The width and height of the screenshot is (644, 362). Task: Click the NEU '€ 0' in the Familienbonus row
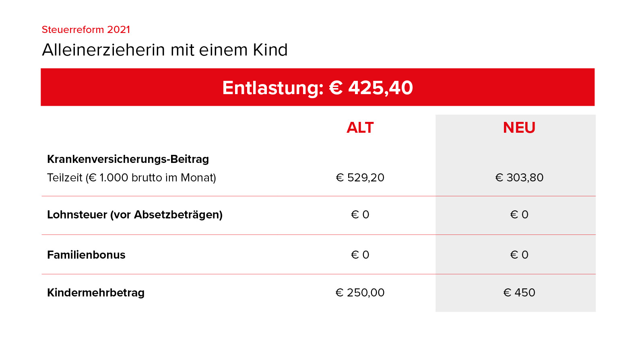[x=519, y=255]
